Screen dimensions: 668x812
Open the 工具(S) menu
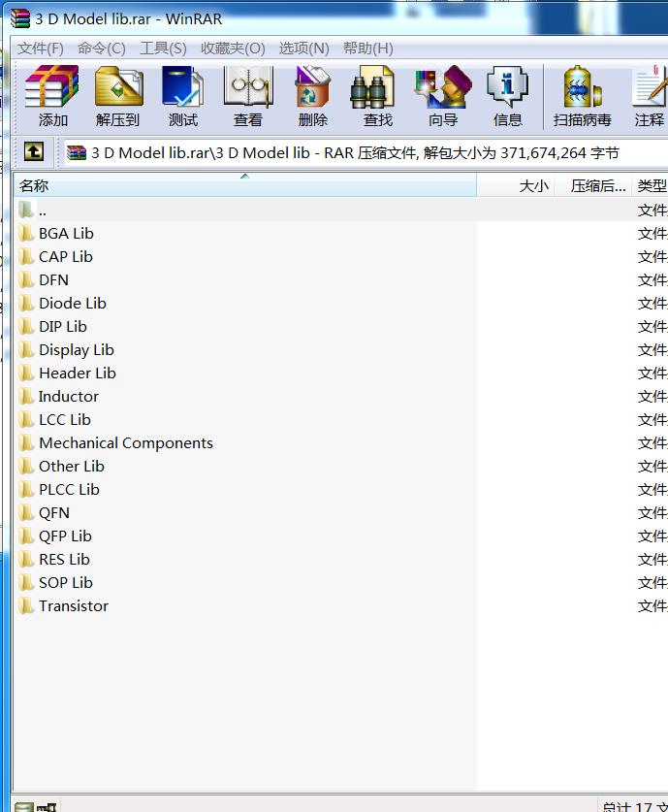click(163, 49)
